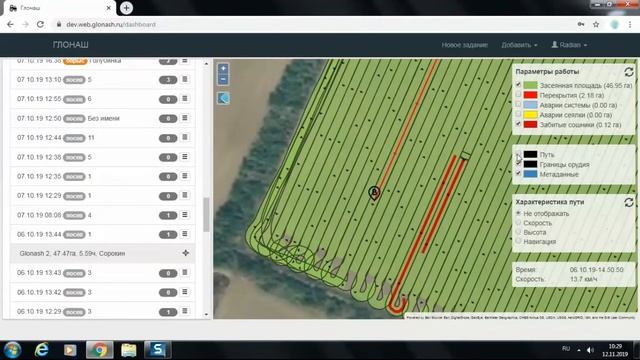Screen dimensions: 640x360
Task: Refresh the Характеристика пути panel
Action: point(629,202)
